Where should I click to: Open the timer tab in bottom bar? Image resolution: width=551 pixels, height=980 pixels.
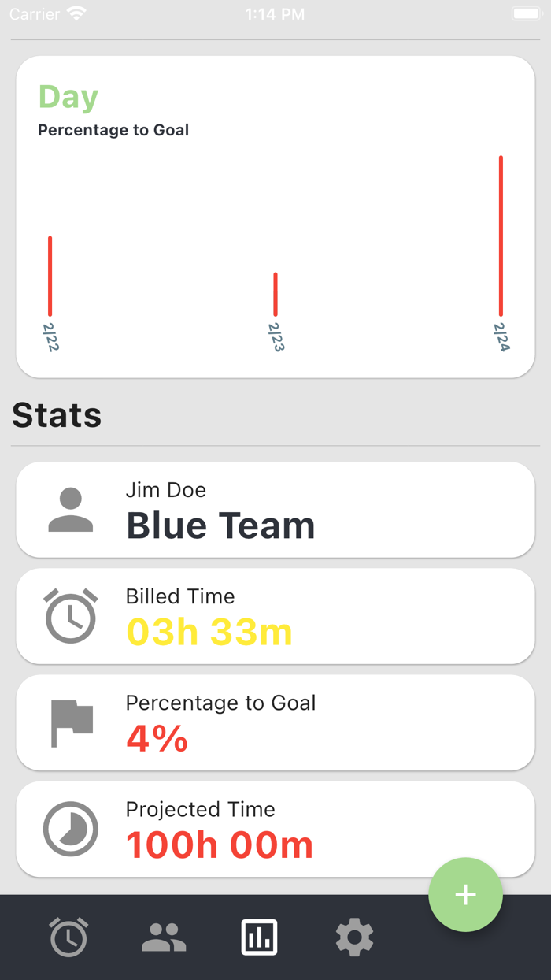tap(68, 937)
